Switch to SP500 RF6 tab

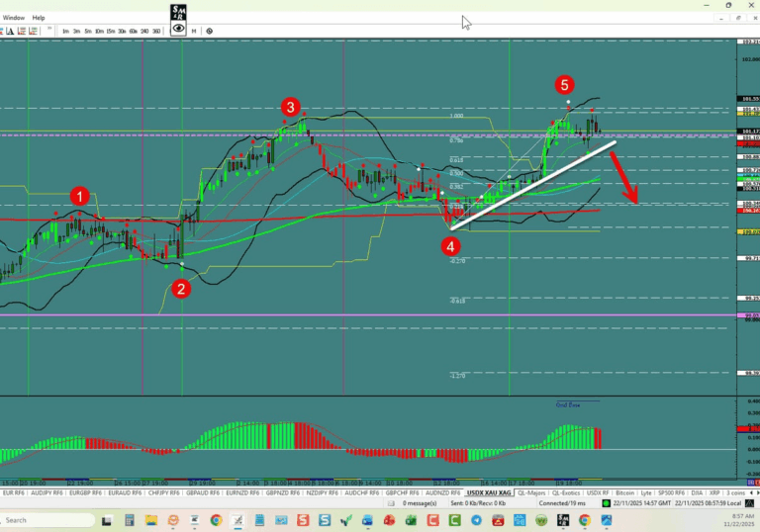pyautogui.click(x=671, y=492)
